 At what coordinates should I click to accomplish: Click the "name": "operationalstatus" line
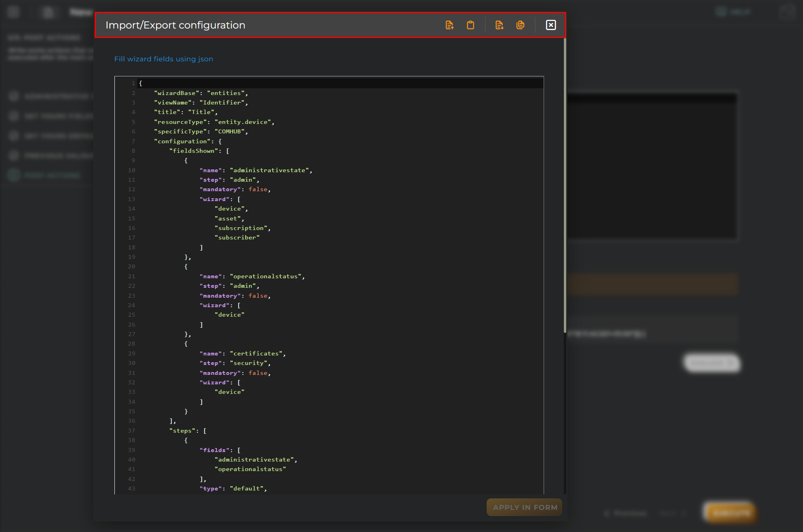(252, 276)
